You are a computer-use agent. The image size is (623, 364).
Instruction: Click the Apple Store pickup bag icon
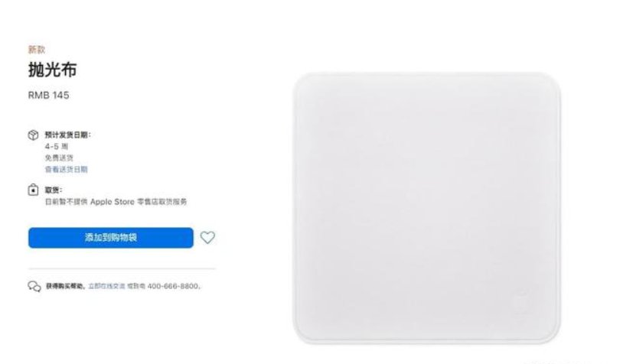pyautogui.click(x=33, y=190)
